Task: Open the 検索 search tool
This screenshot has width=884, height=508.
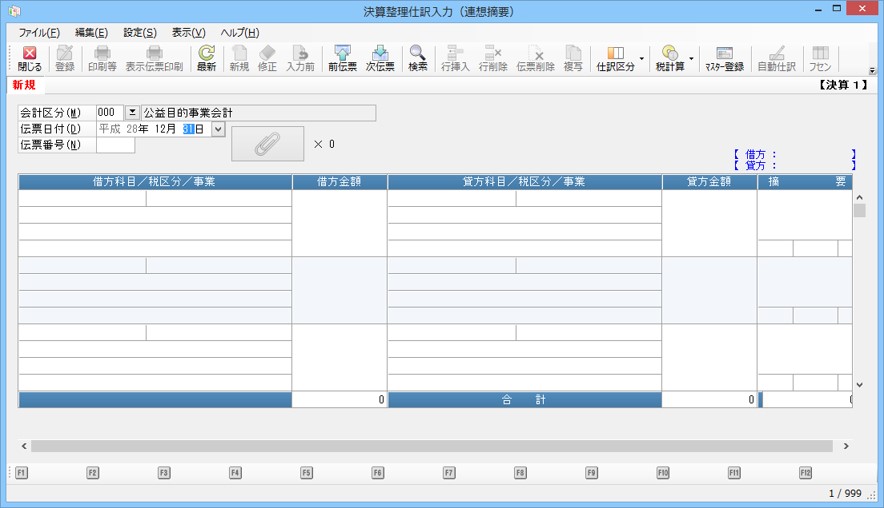Action: 417,58
